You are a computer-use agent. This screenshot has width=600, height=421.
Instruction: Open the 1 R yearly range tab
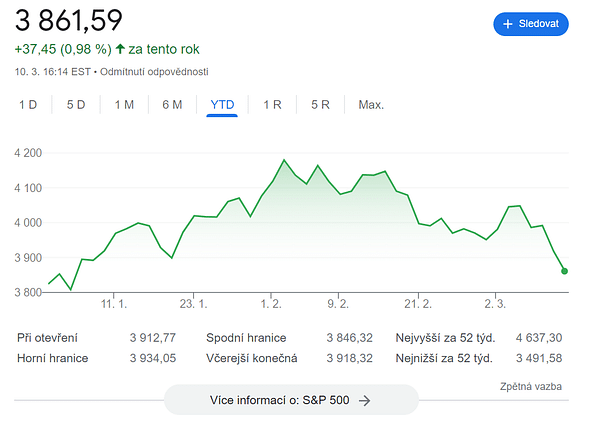coord(272,104)
